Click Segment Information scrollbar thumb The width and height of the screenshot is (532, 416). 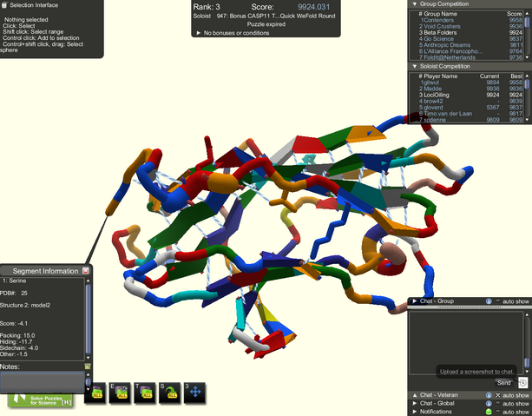tap(88, 320)
